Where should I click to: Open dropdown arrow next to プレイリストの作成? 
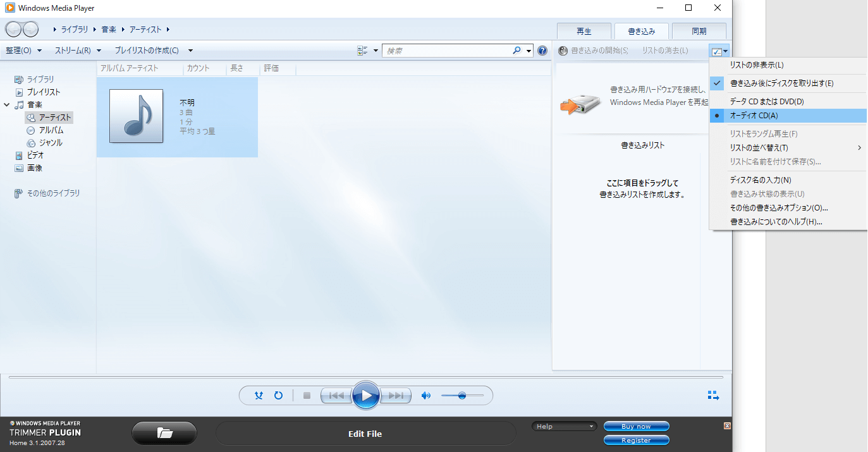190,51
